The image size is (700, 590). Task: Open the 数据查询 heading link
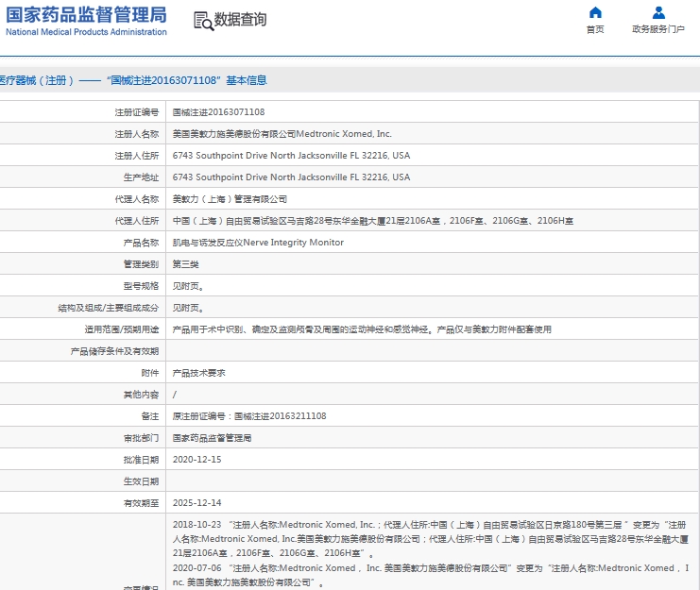(241, 20)
